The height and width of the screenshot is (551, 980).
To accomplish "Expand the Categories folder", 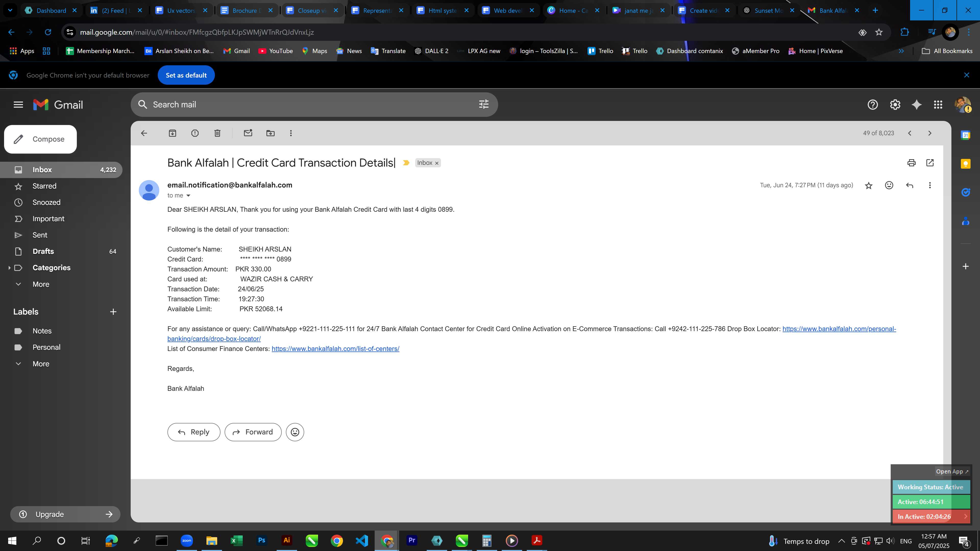I will coord(9,268).
